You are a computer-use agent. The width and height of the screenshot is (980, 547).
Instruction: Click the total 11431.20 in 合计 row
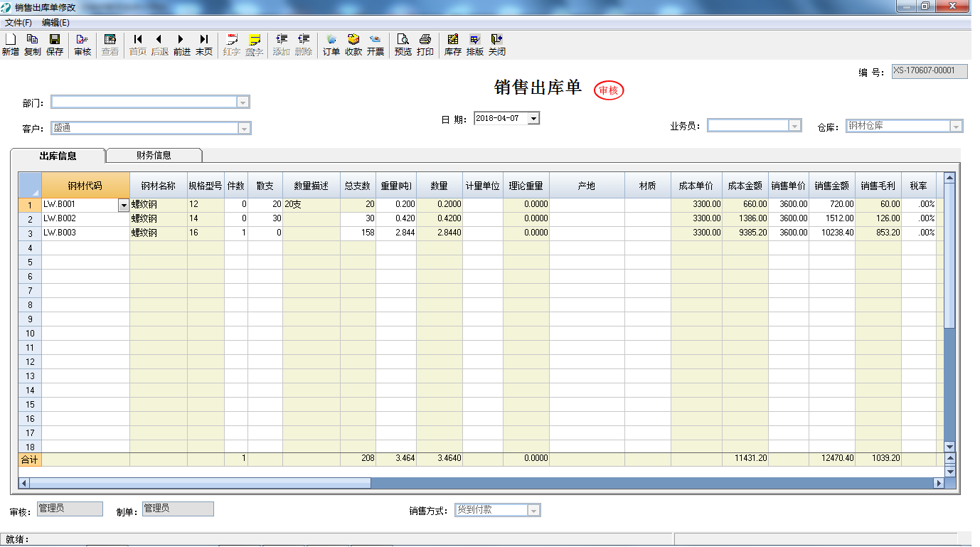click(x=745, y=460)
